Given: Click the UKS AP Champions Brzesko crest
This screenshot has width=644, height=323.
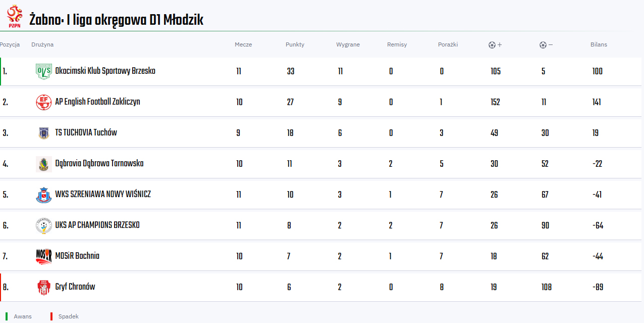Looking at the screenshot, I should (44, 225).
